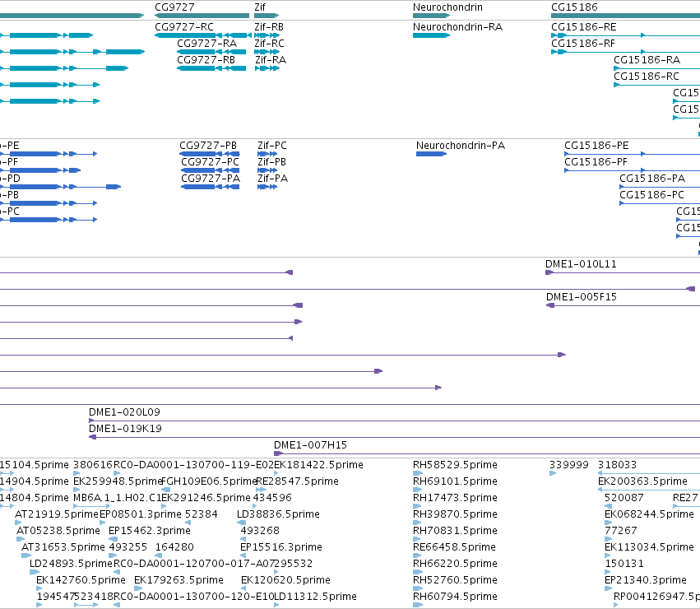Select EST label RH70831.5prime
700x609 pixels.
[455, 530]
